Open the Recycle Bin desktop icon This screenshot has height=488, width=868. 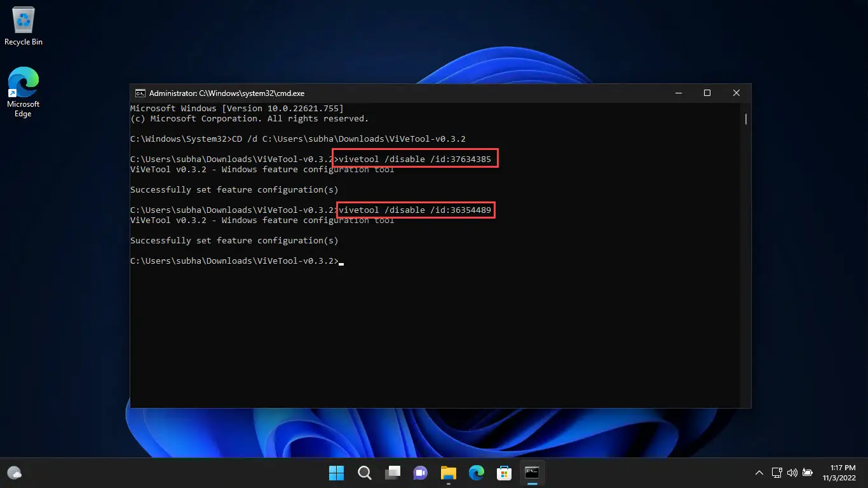click(x=24, y=27)
